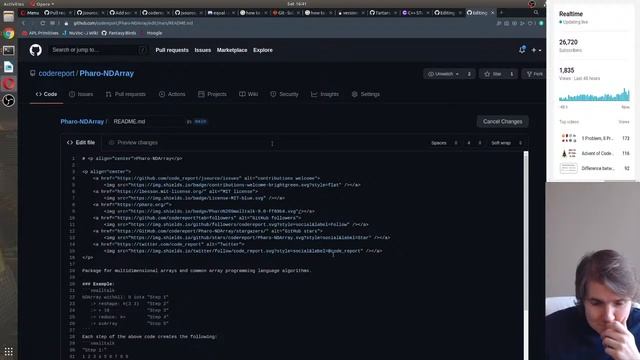Switch to the 'C++ ST' browser tab
The width and height of the screenshot is (640, 360).
[416, 13]
